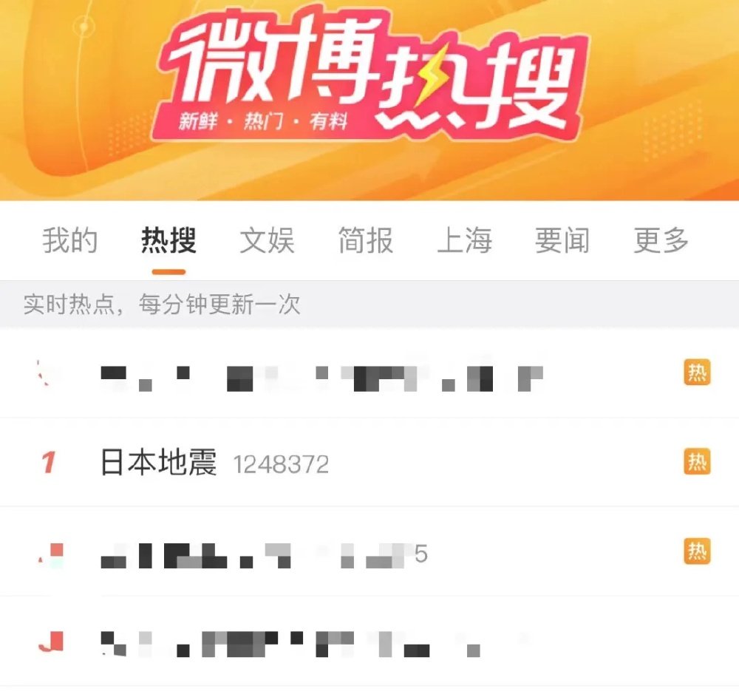
Task: Open the blurred pinned topic at the top
Action: point(322,378)
